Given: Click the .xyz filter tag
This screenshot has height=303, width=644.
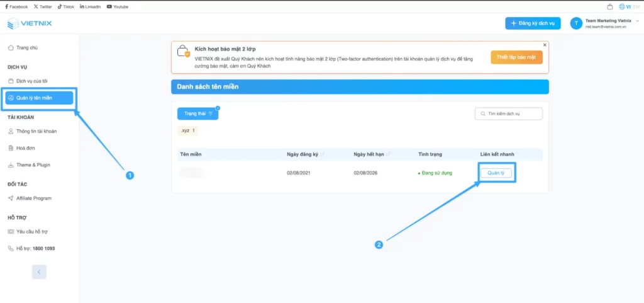Looking at the screenshot, I should 188,130.
